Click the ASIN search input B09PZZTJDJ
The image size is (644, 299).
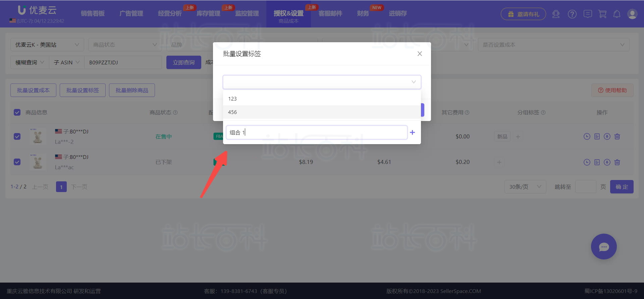123,62
